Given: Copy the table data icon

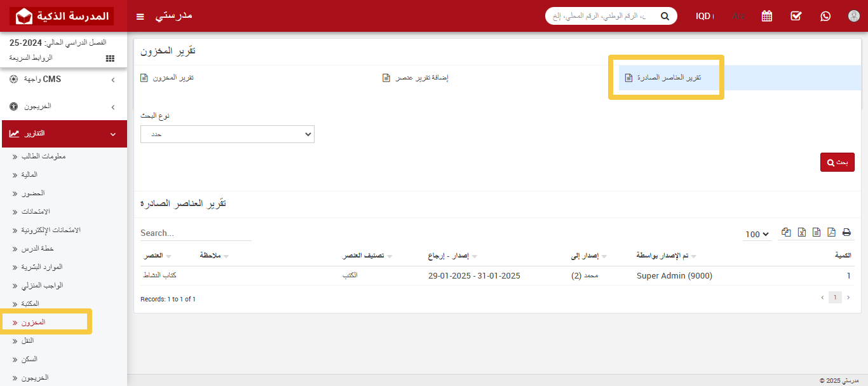Looking at the screenshot, I should [787, 232].
